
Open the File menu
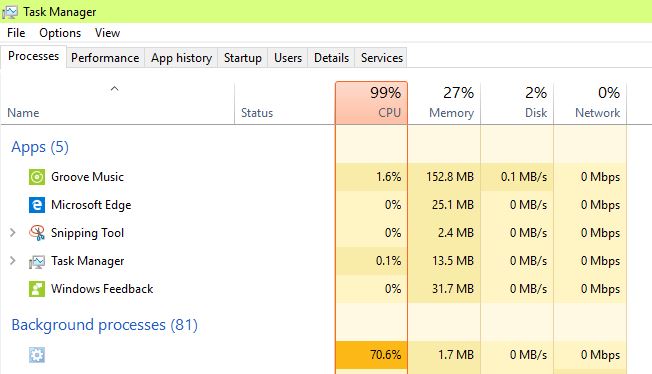point(16,33)
